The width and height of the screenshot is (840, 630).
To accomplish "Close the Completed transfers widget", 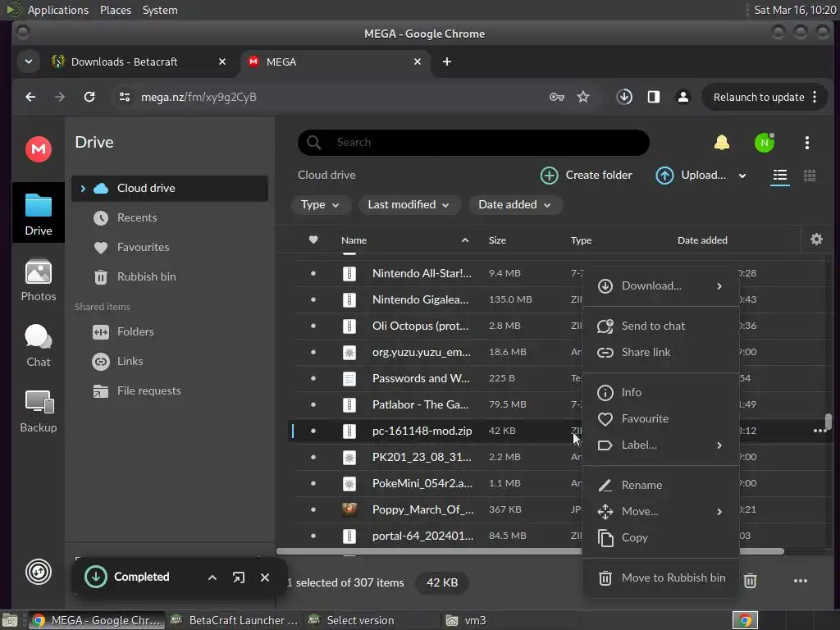I will pyautogui.click(x=265, y=577).
